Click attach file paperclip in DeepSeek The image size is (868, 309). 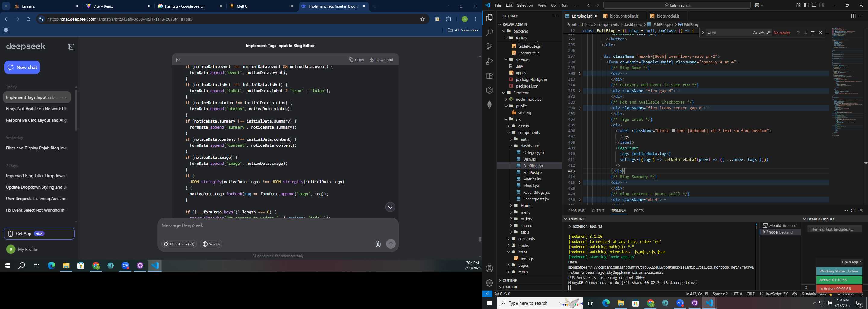378,244
